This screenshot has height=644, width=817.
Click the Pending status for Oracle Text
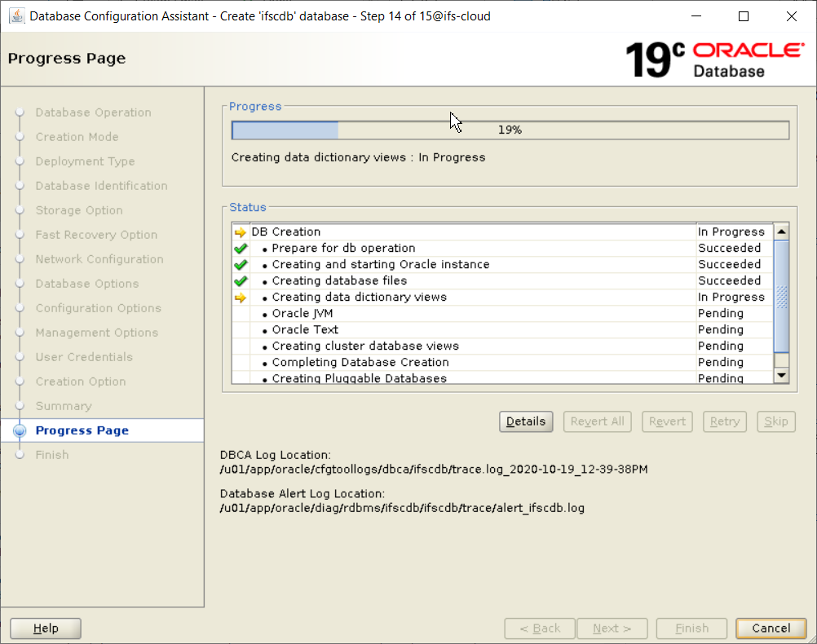click(x=721, y=330)
